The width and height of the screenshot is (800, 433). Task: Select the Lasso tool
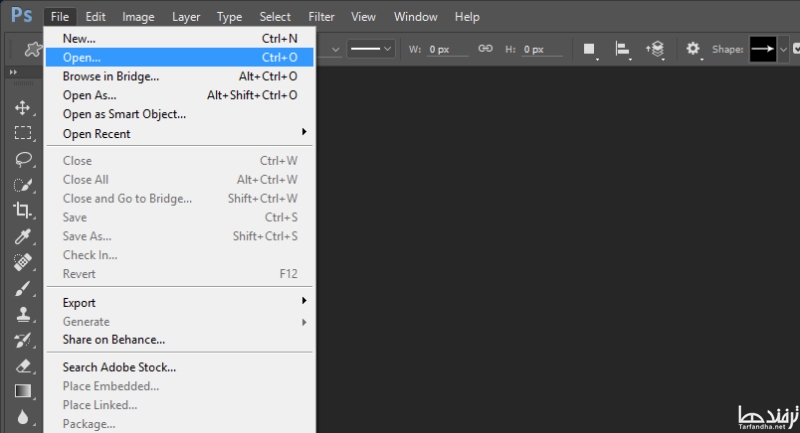(22, 159)
